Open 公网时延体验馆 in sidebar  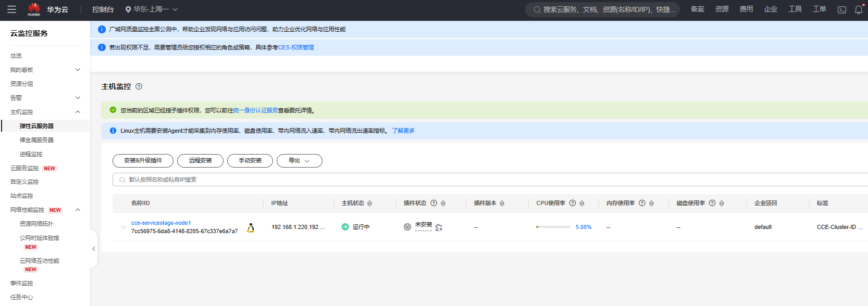tap(40, 238)
